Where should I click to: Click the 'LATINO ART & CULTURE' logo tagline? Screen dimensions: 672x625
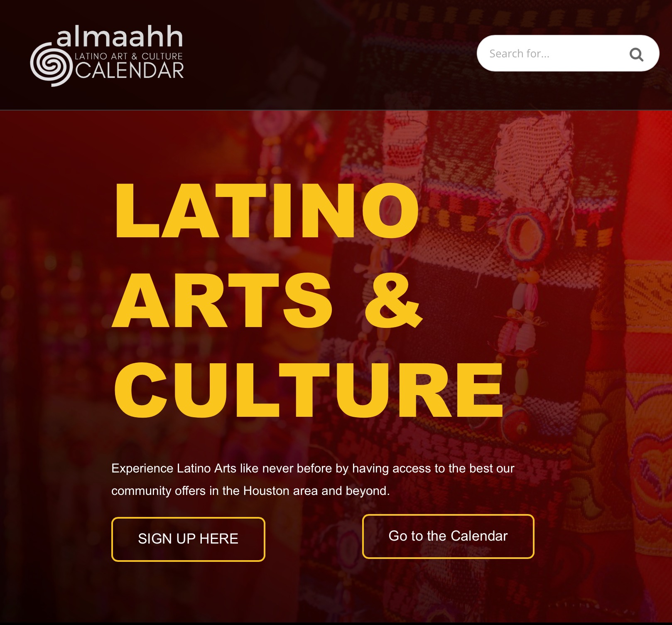click(x=129, y=56)
